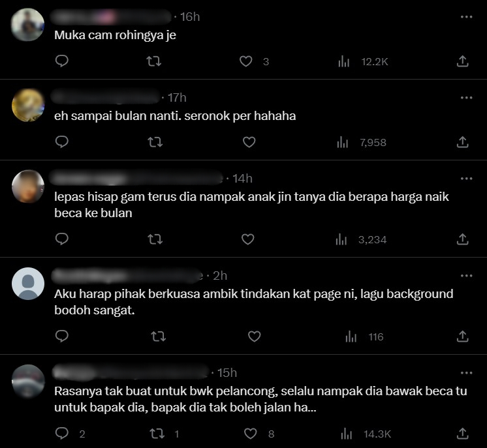Repost the "eh sampai bulan nanti" tweet
487x448 pixels.
tap(155, 142)
